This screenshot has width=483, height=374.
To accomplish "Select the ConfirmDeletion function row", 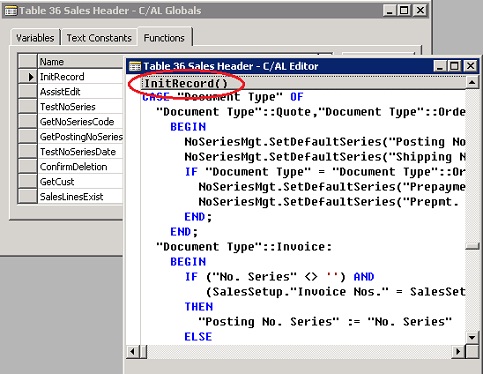I will [81, 167].
